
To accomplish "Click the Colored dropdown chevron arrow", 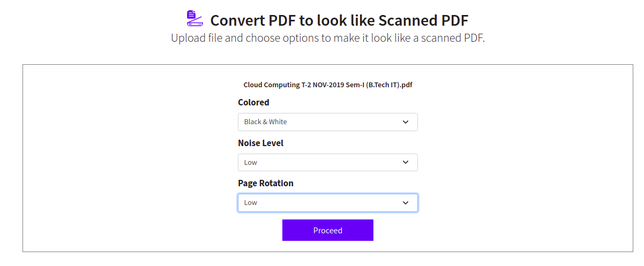I will coord(406,122).
